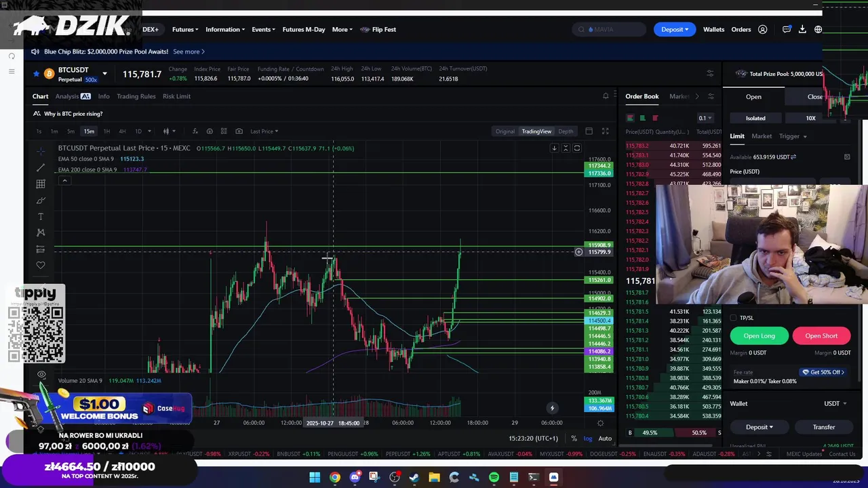868x488 pixels.
Task: Click the chart window layout icon
Action: point(589,131)
